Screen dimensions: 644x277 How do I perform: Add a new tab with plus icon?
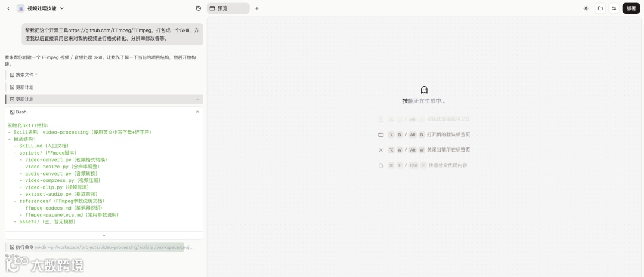pyautogui.click(x=256, y=8)
